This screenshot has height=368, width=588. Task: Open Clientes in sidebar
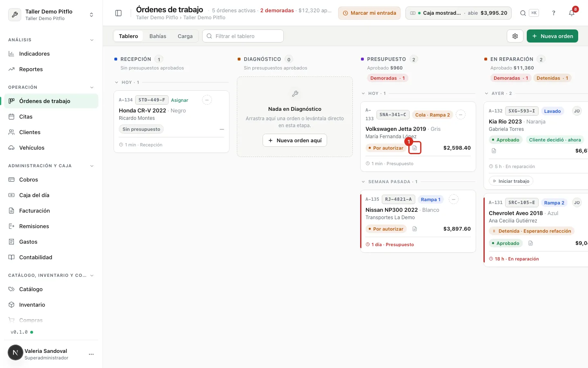point(51,132)
